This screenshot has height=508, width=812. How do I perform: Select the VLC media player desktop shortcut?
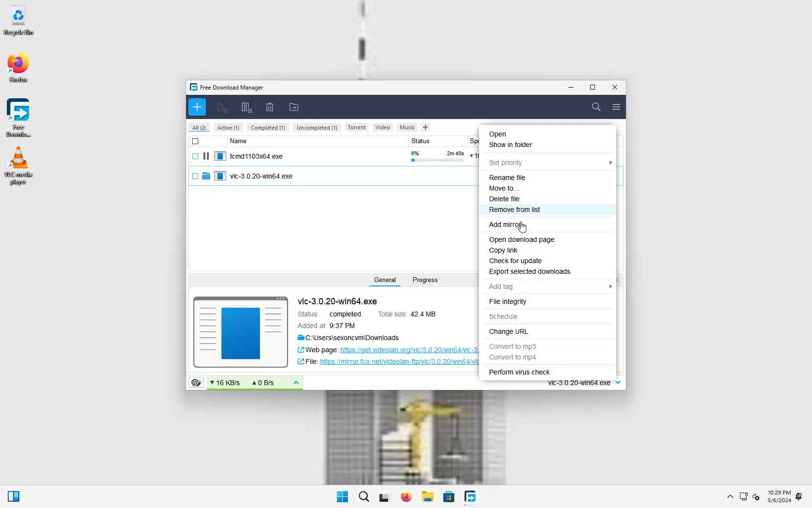pyautogui.click(x=18, y=165)
